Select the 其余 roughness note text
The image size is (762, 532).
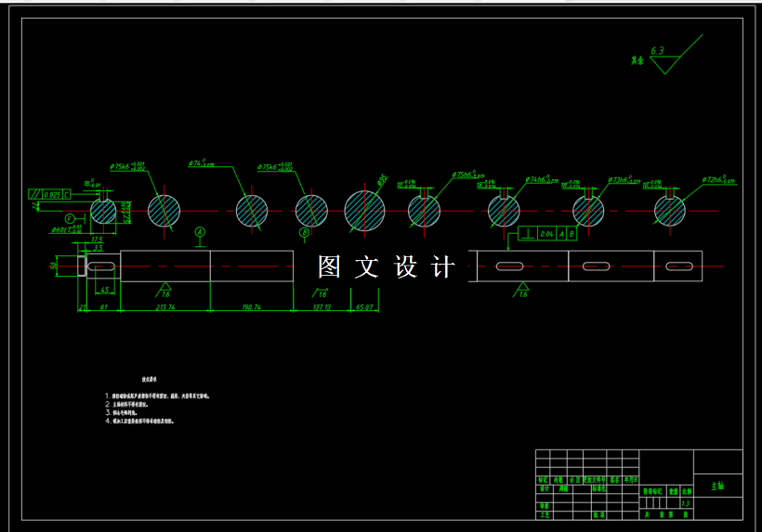(637, 60)
